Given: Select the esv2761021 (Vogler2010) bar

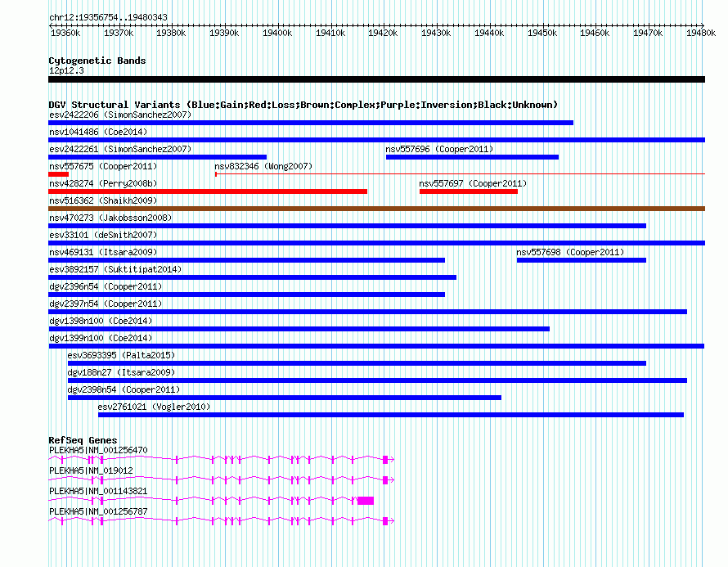Looking at the screenshot, I should [x=391, y=415].
